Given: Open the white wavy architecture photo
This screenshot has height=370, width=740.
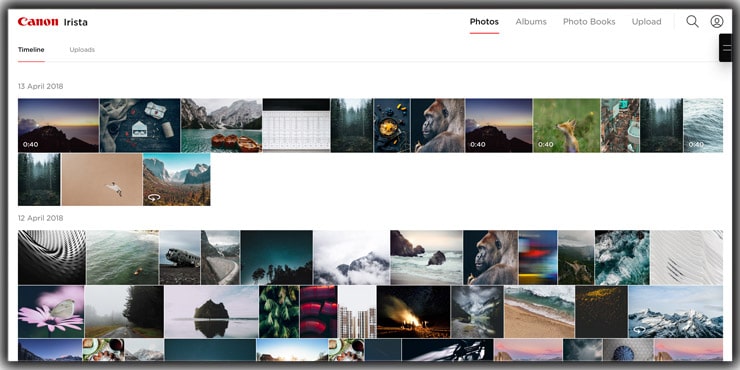Looking at the screenshot, I should tap(687, 257).
